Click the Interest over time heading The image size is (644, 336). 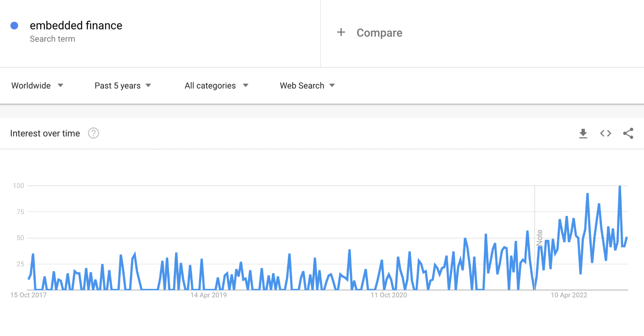(x=45, y=133)
